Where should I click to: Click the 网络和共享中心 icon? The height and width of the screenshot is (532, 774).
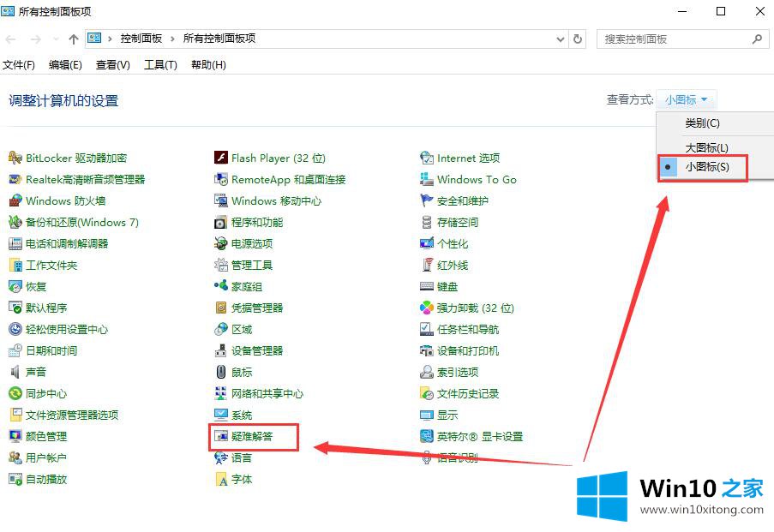[x=220, y=393]
